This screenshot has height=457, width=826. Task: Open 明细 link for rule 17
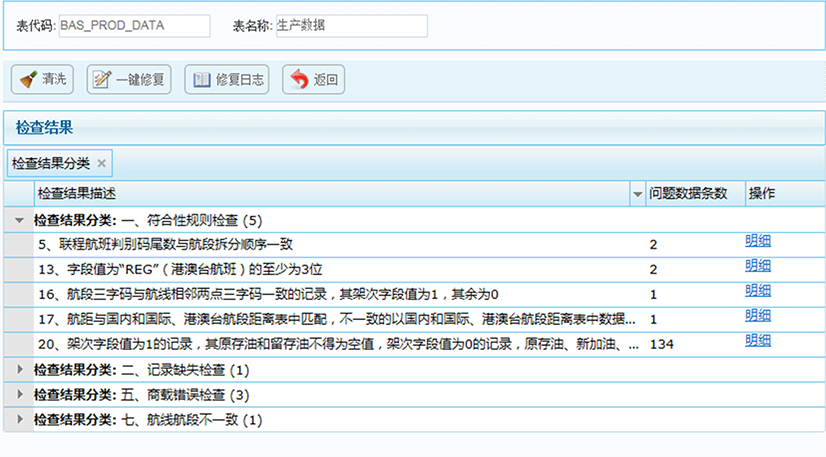(x=758, y=316)
